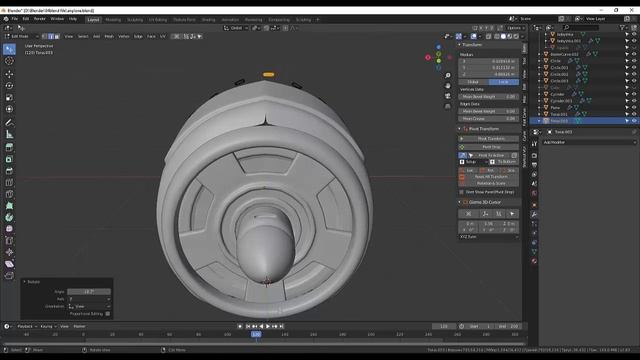Image resolution: width=640 pixels, height=360 pixels.
Task: Open the Render menu
Action: click(x=40, y=19)
